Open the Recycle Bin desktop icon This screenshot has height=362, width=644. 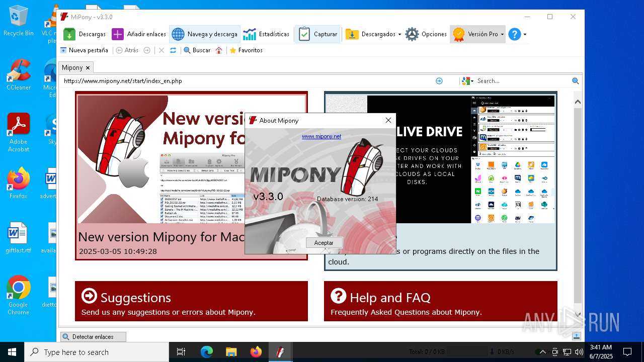coord(19,21)
